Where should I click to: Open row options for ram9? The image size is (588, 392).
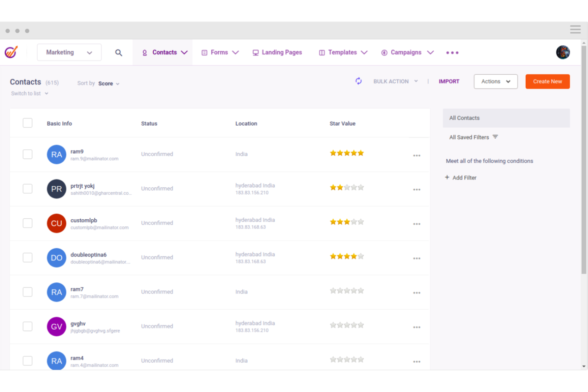coord(416,155)
